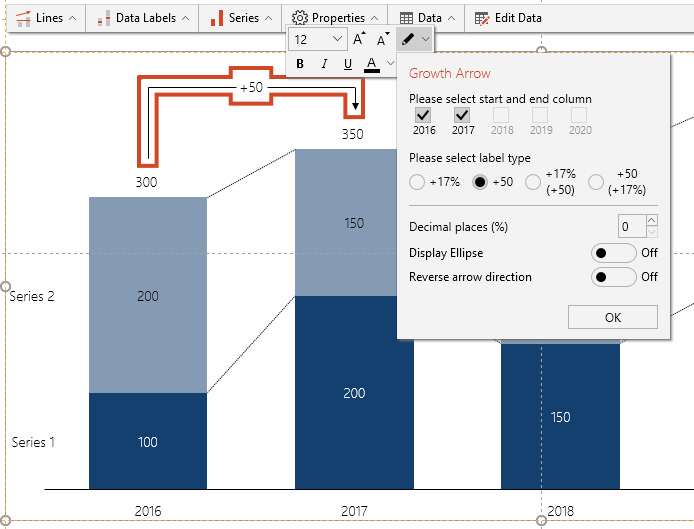Click the Bold formatting icon
The image size is (694, 529).
pyautogui.click(x=300, y=64)
